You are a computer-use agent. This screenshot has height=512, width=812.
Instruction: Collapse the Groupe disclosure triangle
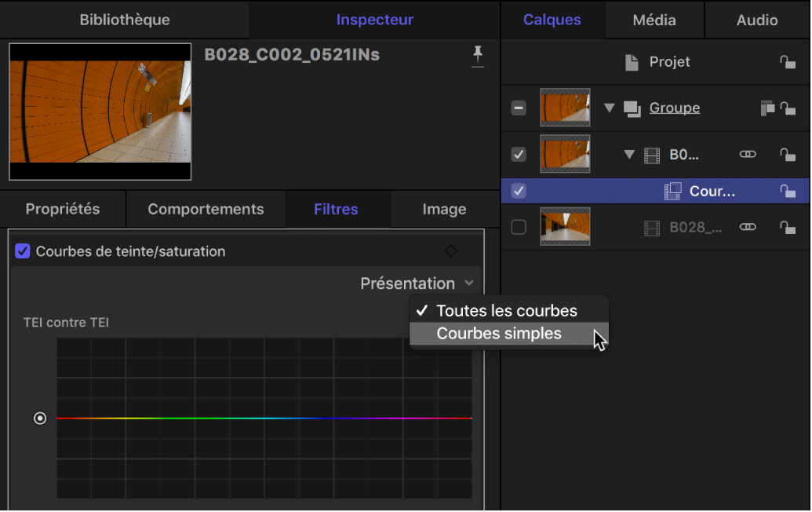tap(609, 108)
